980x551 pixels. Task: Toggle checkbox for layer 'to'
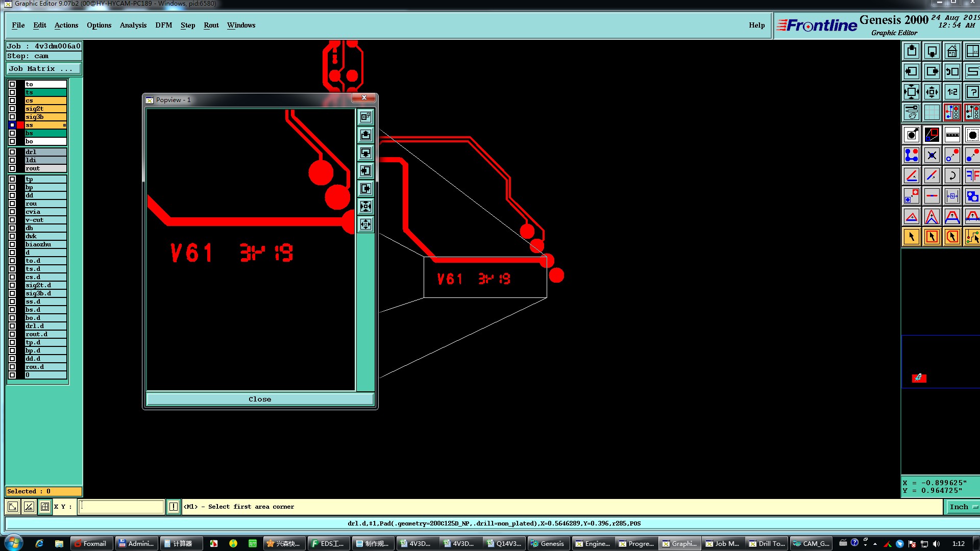[x=12, y=84]
